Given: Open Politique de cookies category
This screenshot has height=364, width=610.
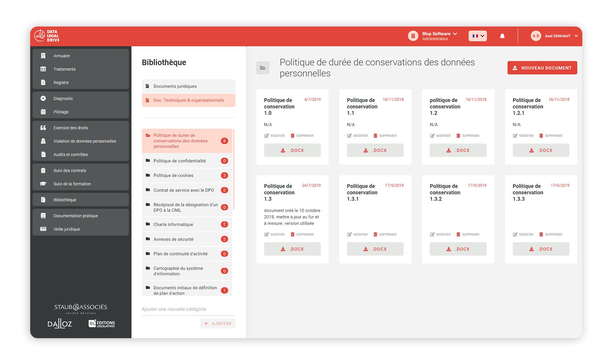Looking at the screenshot, I should pos(187,175).
